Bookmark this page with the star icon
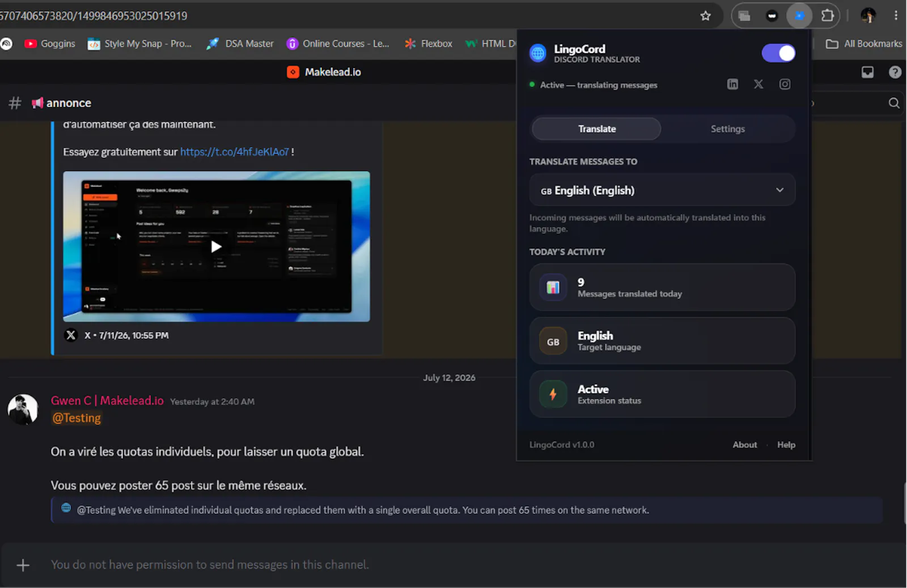 (705, 16)
